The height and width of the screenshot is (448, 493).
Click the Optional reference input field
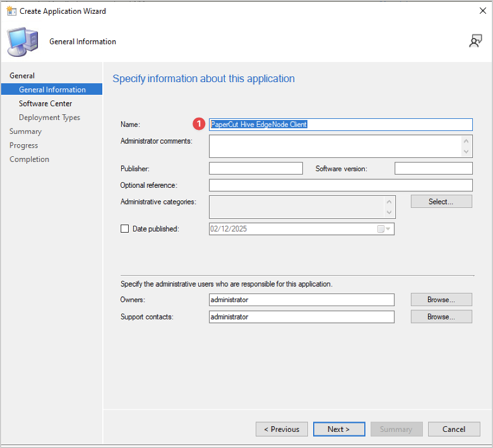341,185
